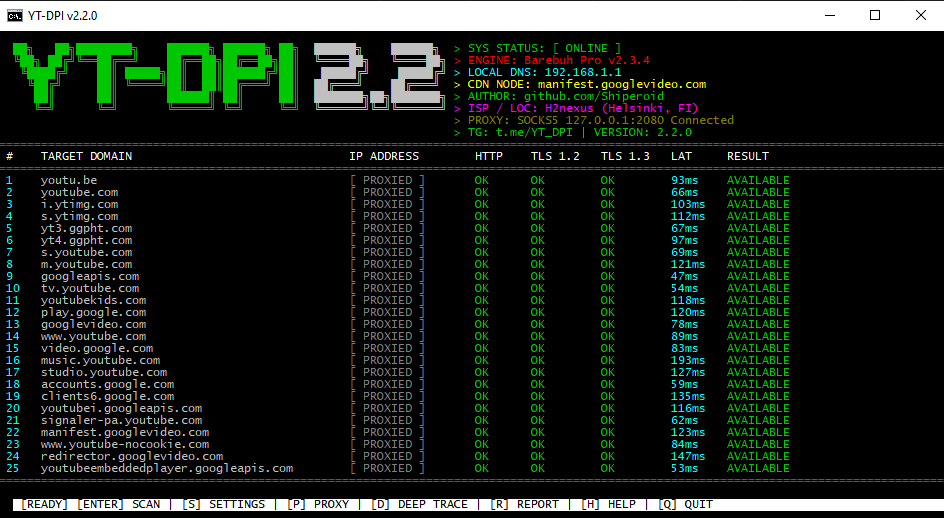This screenshot has height=518, width=944.
Task: Click the 47ms latency value
Action: pyautogui.click(x=685, y=276)
